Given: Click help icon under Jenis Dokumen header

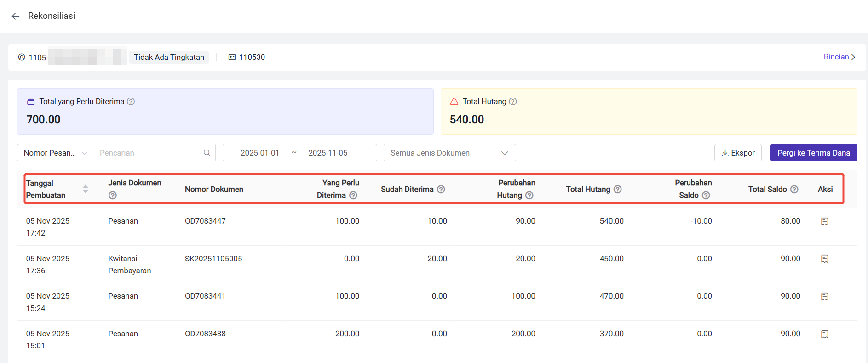Looking at the screenshot, I should pyautogui.click(x=113, y=196).
